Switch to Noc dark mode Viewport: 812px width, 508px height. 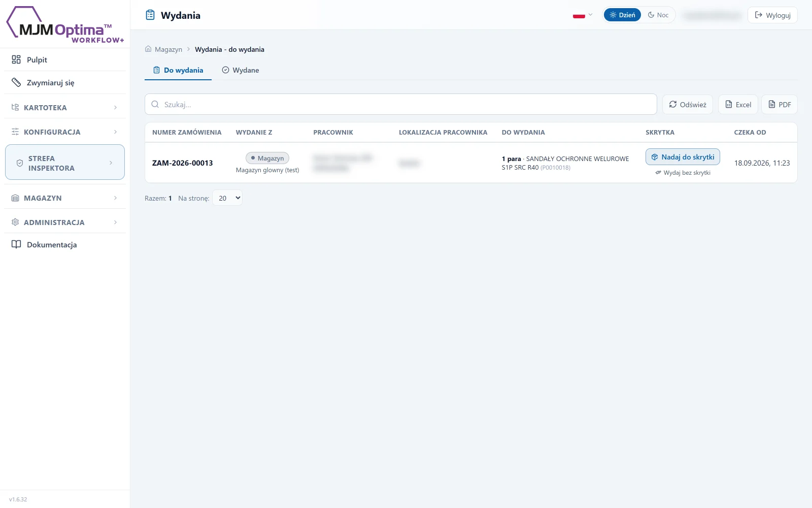pyautogui.click(x=658, y=15)
